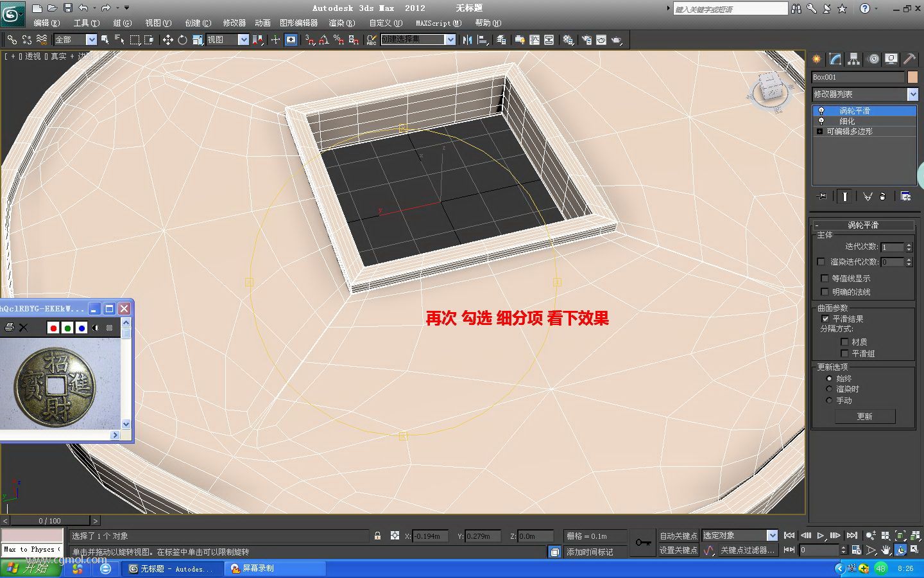Open the Motion panel tab
Image resolution: width=924 pixels, height=578 pixels.
(873, 59)
